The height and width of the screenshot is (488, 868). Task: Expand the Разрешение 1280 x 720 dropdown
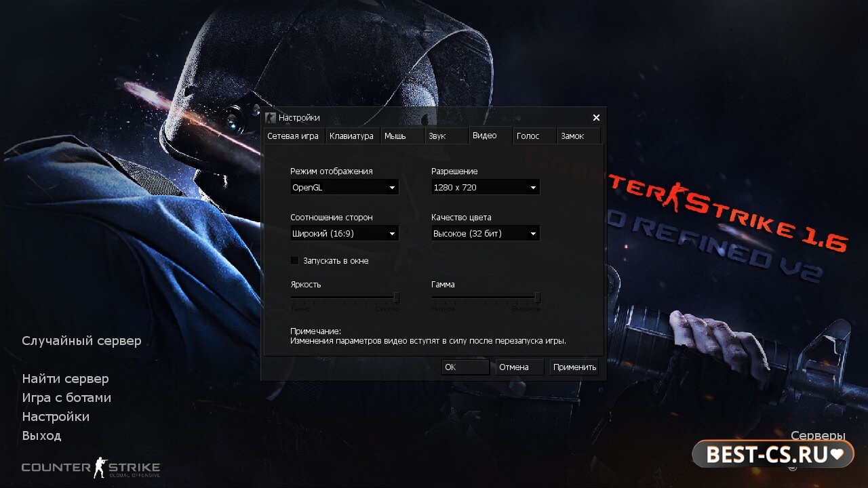click(x=486, y=188)
